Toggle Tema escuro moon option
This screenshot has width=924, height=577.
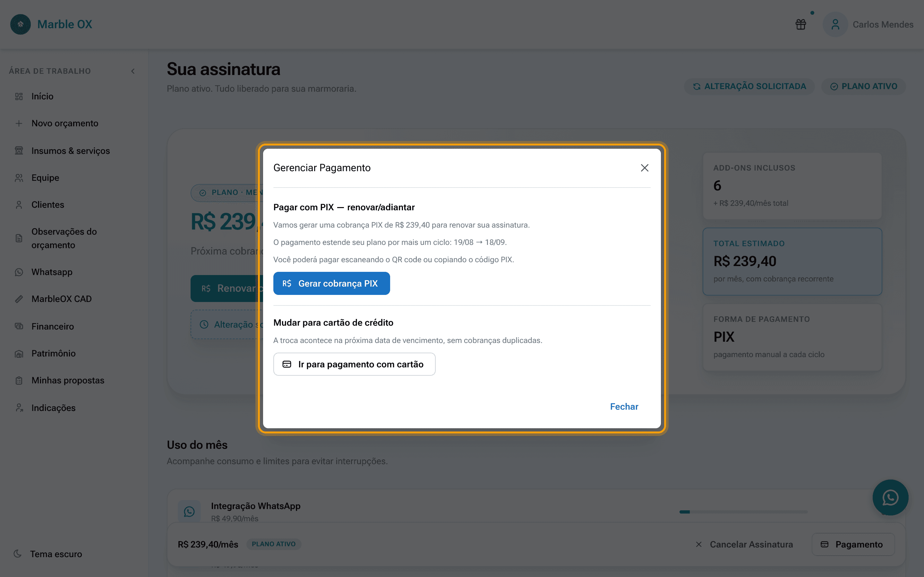point(48,554)
